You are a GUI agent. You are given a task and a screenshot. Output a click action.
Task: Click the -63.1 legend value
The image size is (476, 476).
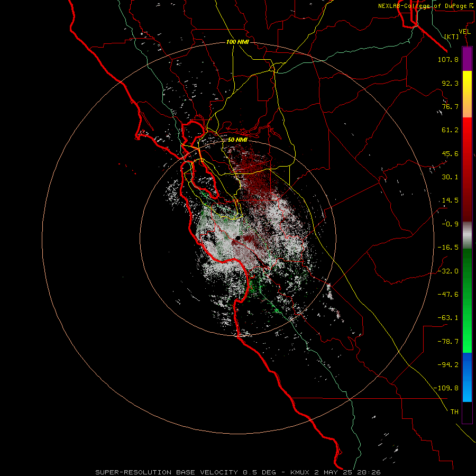coord(448,318)
